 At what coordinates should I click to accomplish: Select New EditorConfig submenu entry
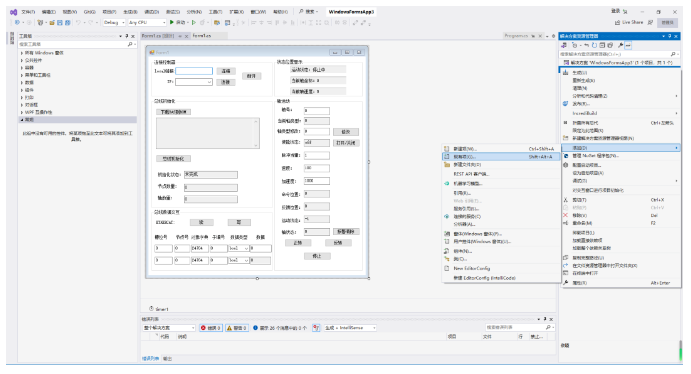[x=501, y=268]
